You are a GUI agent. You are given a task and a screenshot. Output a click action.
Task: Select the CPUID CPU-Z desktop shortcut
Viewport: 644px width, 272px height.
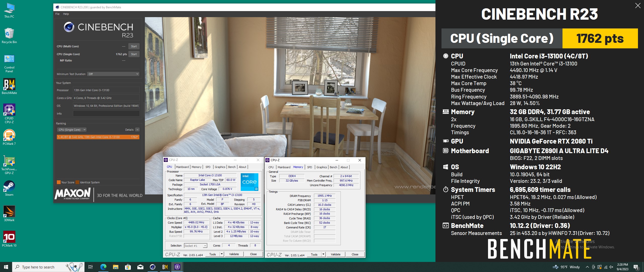[9, 114]
